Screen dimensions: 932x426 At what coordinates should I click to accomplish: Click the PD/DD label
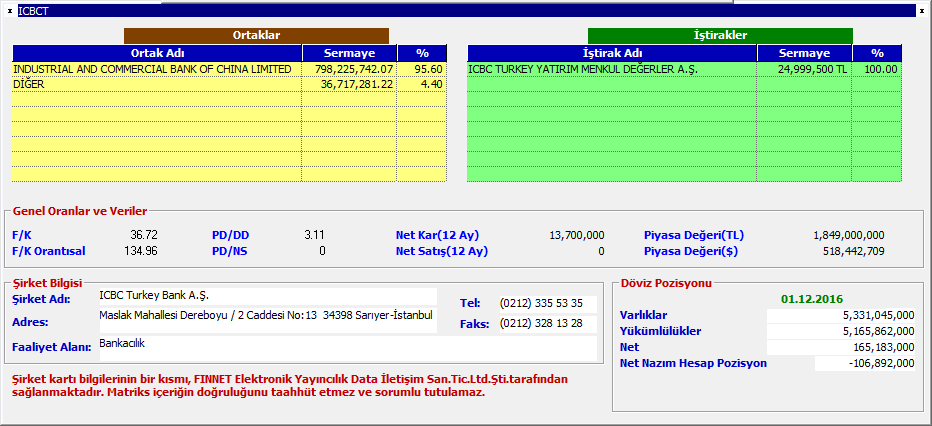click(x=229, y=235)
